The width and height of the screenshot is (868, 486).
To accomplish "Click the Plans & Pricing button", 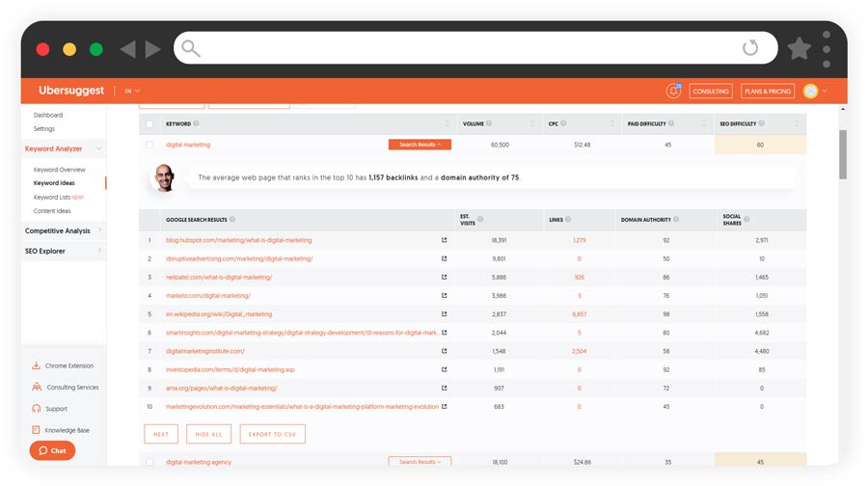I will [768, 91].
